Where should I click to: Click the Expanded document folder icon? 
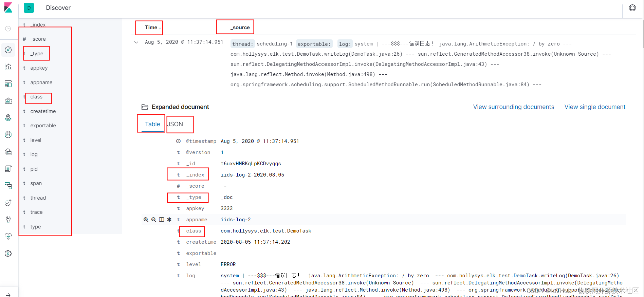pyautogui.click(x=145, y=107)
